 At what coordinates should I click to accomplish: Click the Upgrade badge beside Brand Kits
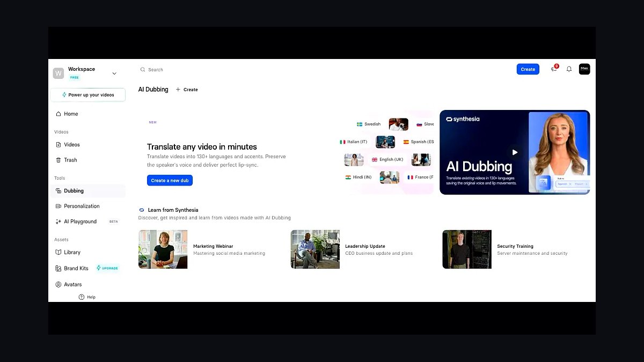107,268
